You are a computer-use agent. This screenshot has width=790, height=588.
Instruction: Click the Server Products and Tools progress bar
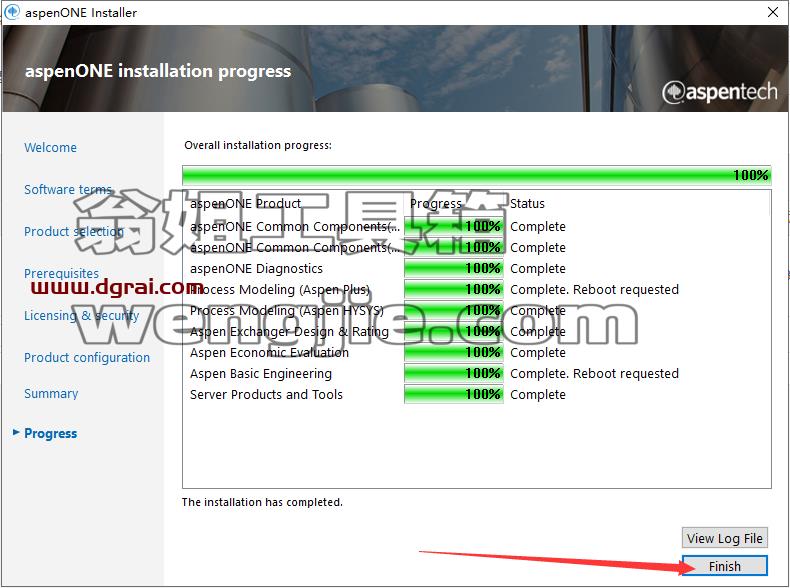[453, 394]
